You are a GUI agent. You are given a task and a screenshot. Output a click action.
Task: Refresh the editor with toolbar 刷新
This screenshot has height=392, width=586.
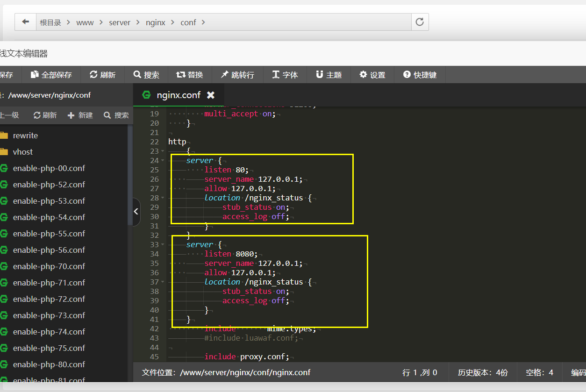coord(102,75)
